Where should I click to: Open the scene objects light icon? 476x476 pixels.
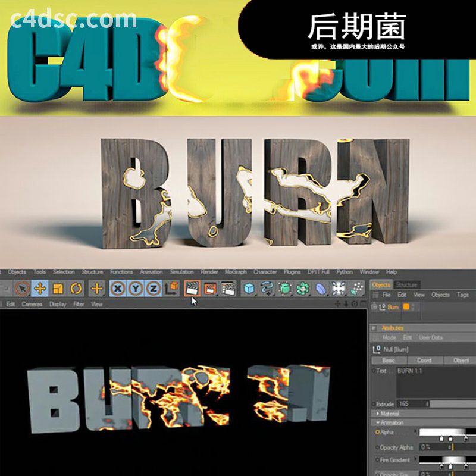click(x=339, y=288)
